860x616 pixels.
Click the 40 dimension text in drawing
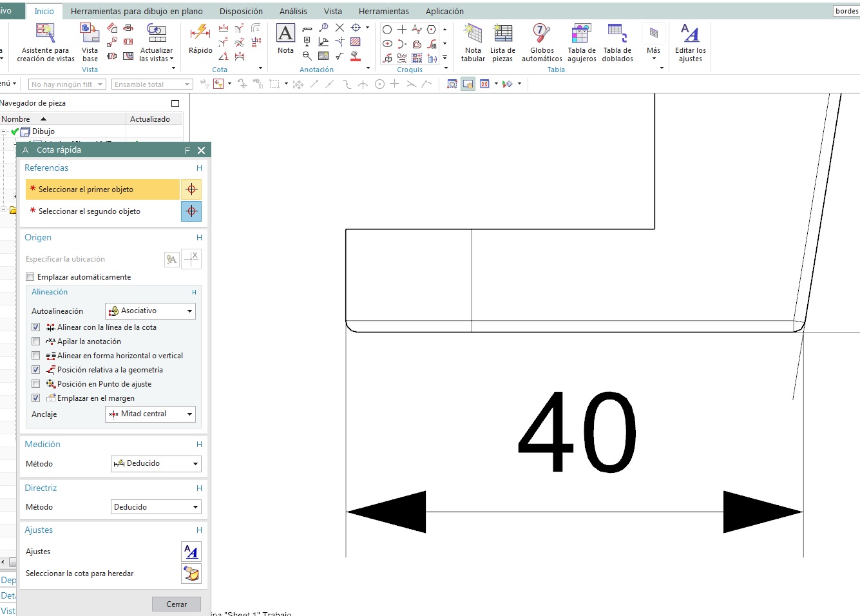pos(577,432)
